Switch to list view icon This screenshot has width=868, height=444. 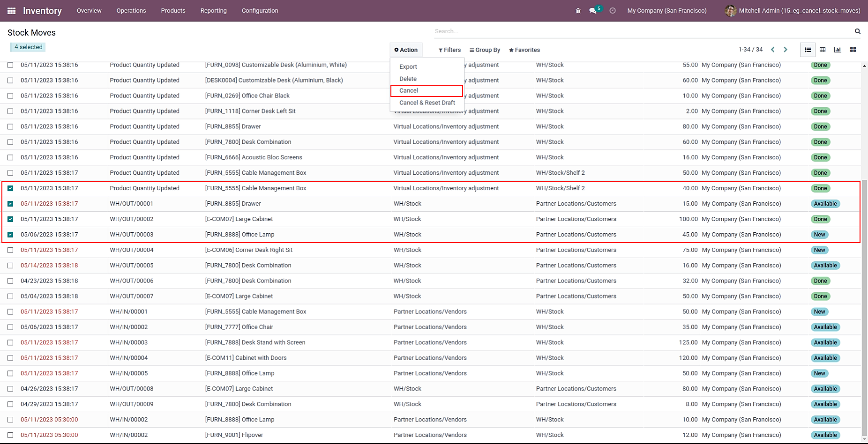point(808,50)
